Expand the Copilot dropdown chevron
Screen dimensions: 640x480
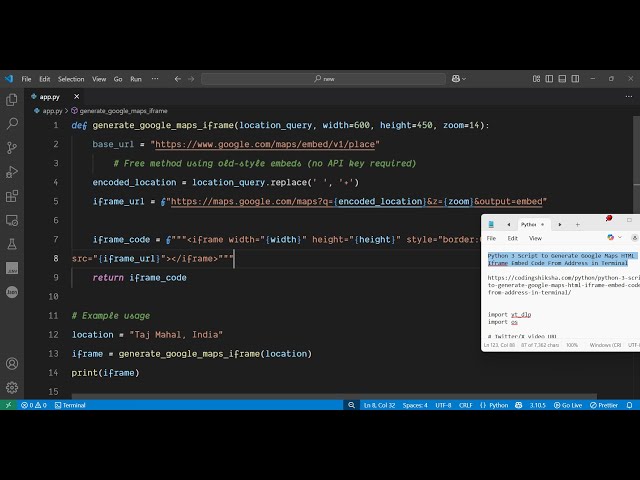[464, 79]
